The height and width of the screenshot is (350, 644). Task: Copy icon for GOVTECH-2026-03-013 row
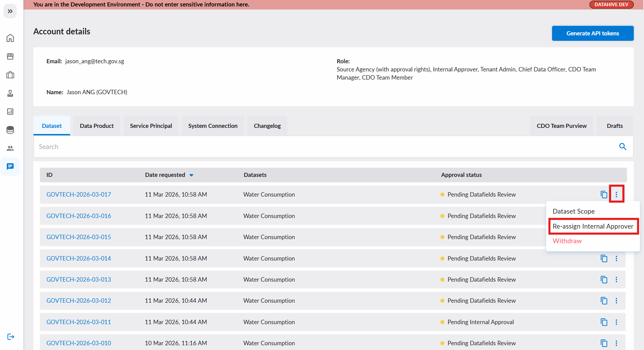[x=604, y=280]
